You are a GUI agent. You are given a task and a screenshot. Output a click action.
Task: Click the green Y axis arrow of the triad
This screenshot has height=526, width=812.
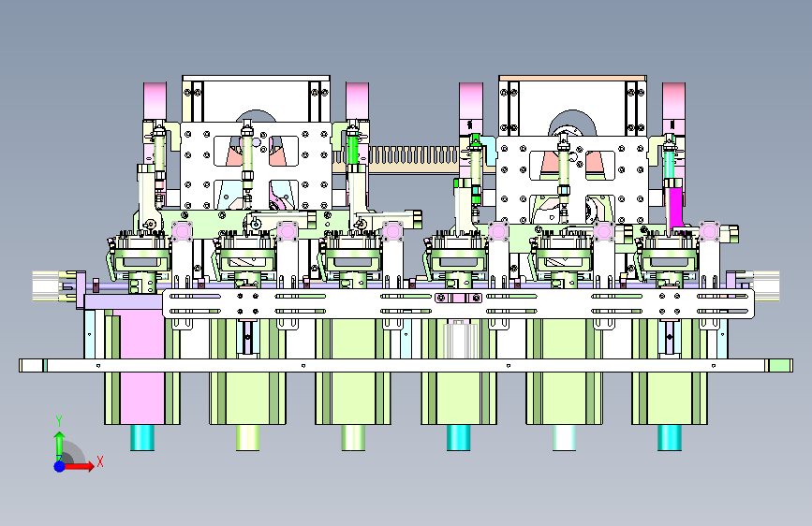pos(60,446)
